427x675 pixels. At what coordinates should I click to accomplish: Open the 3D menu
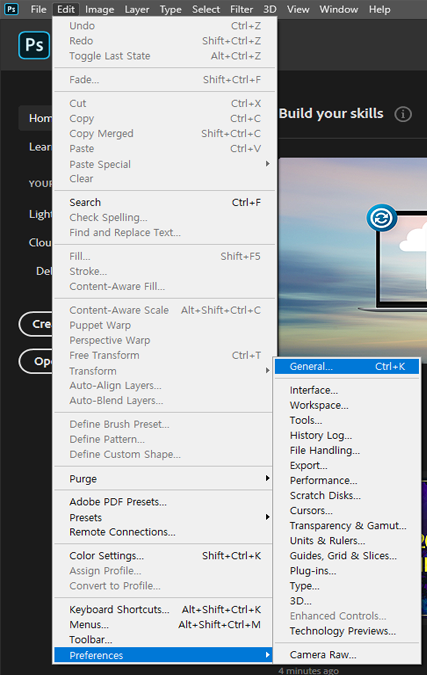[269, 9]
